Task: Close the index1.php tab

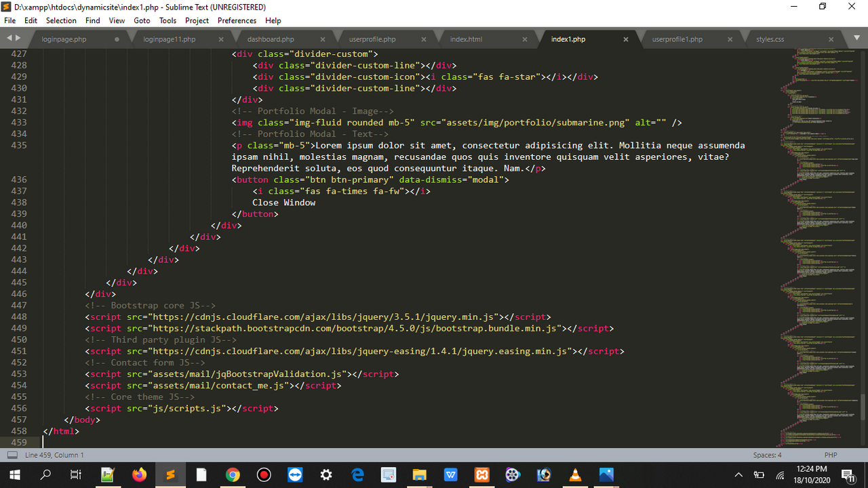Action: [x=626, y=39]
